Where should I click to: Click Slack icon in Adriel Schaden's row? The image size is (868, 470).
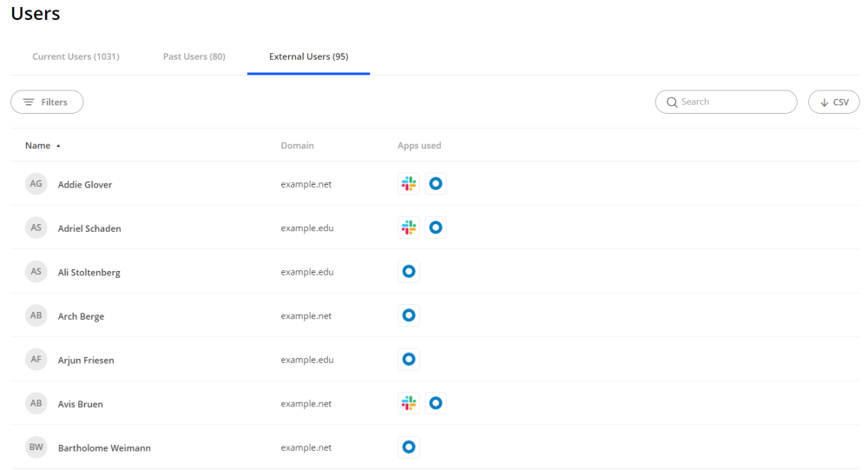pos(408,228)
